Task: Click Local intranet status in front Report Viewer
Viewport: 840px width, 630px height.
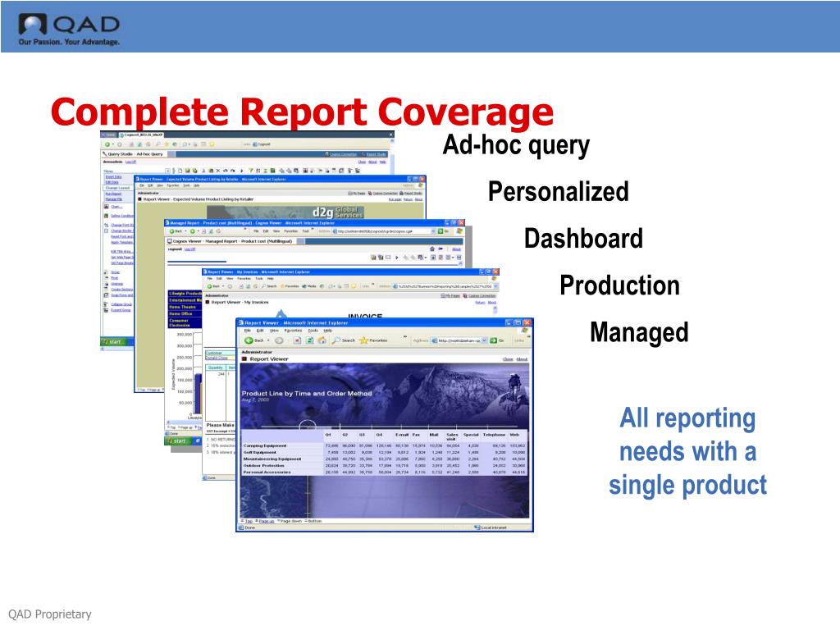Action: pyautogui.click(x=491, y=527)
